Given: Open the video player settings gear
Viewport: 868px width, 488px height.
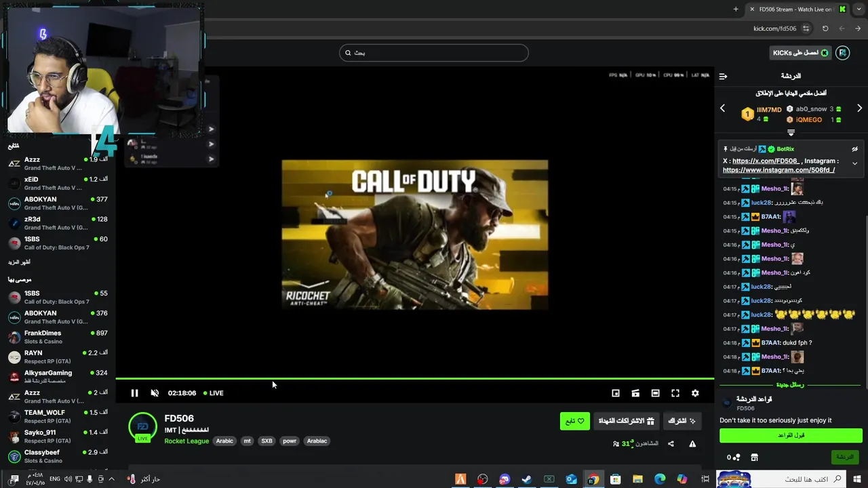Looking at the screenshot, I should click(x=695, y=393).
